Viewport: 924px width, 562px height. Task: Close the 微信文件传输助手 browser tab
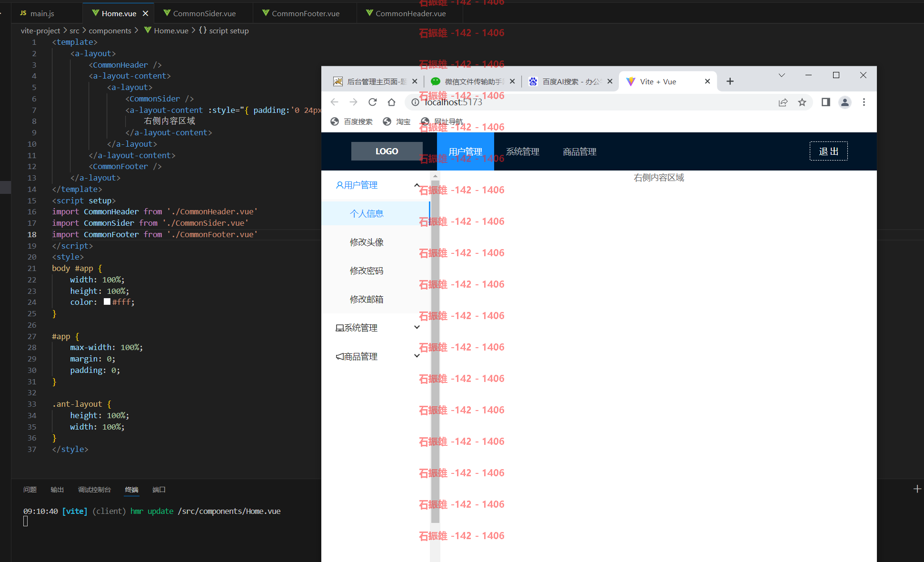[512, 81]
